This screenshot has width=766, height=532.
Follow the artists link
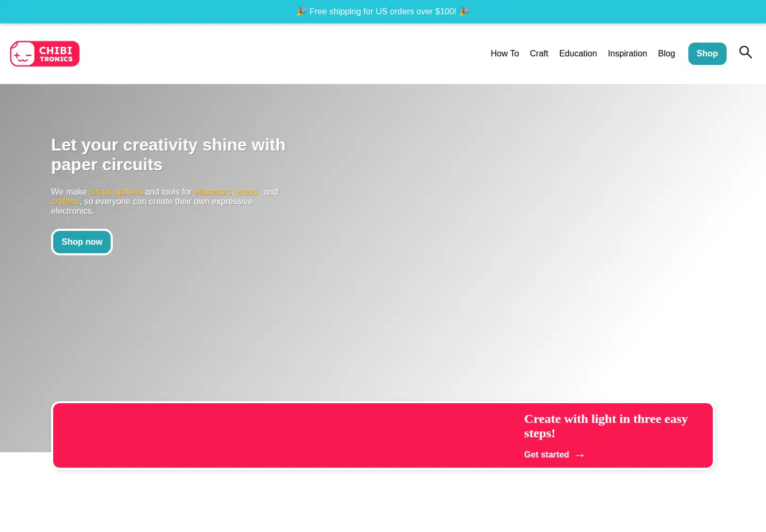pos(247,192)
